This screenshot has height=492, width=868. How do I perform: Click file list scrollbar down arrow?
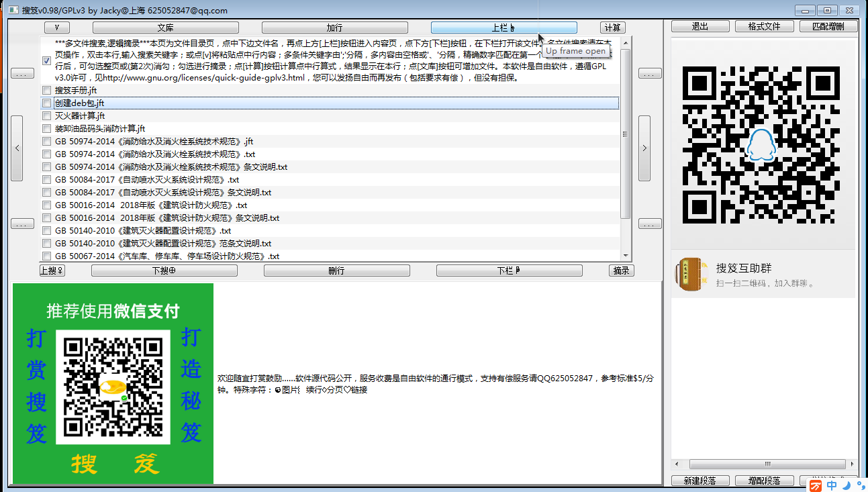click(x=626, y=255)
